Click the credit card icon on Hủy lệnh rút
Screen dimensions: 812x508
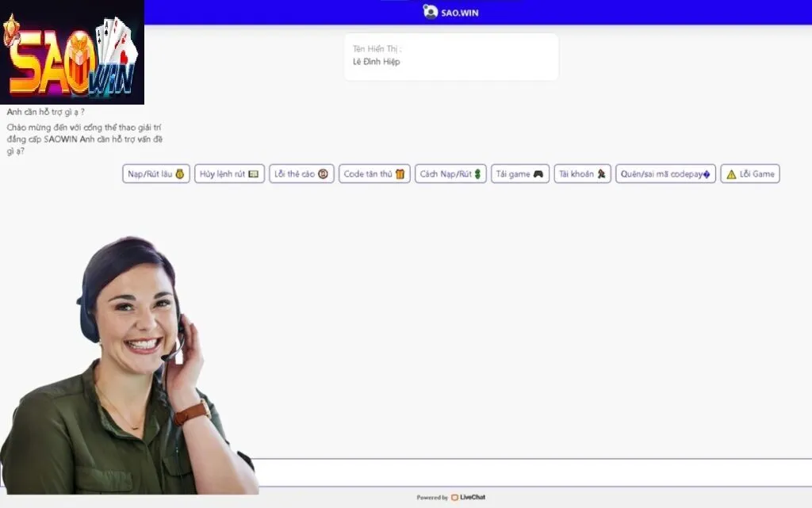(x=255, y=174)
